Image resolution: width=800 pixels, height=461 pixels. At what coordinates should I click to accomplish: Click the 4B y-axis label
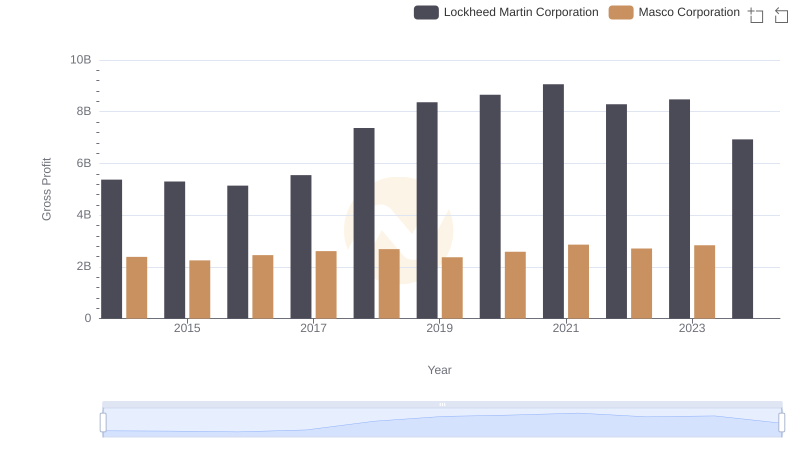tap(84, 215)
